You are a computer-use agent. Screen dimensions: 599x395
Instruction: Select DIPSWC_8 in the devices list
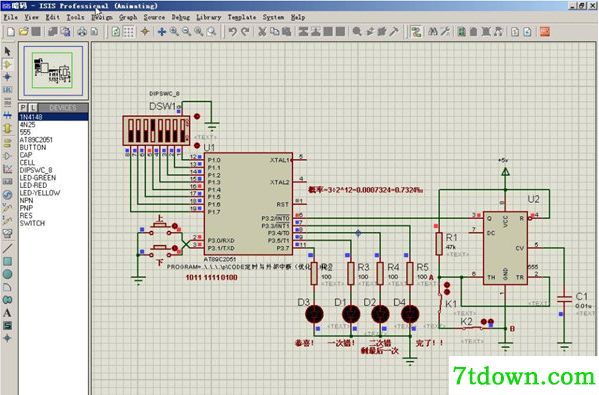click(53, 170)
